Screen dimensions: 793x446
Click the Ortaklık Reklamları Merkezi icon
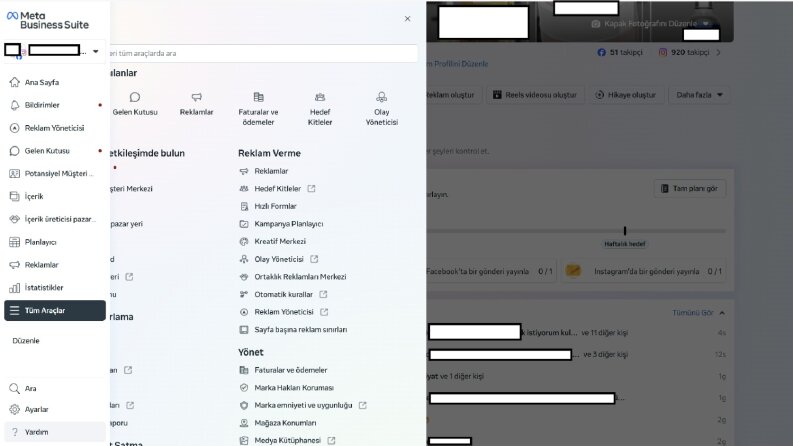244,277
